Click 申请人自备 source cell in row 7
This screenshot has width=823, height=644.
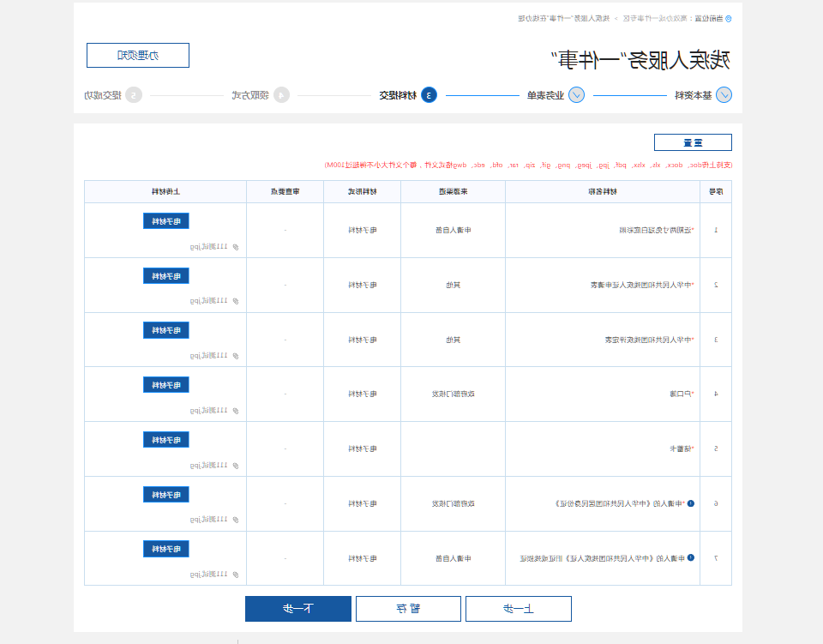point(453,558)
